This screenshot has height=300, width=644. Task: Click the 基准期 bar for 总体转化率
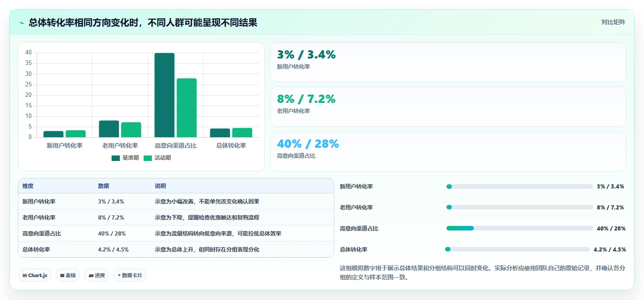(220, 133)
